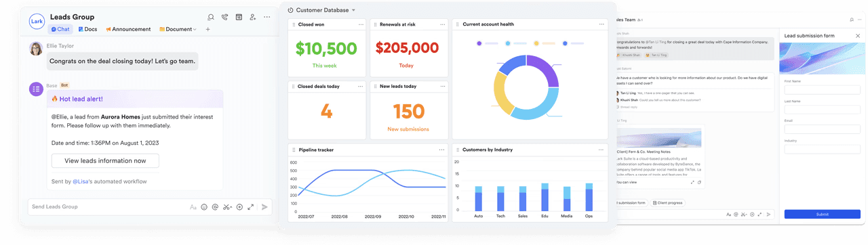Expand the Leads Group message editor

pos(250,207)
